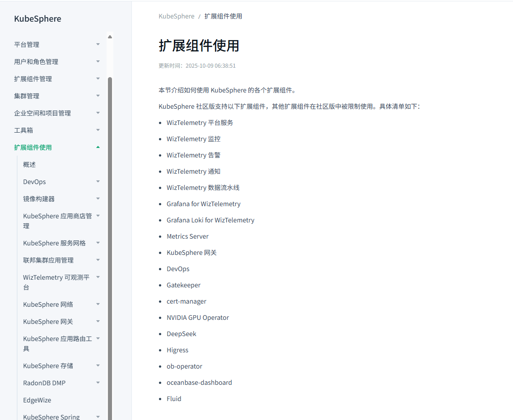Image resolution: width=513 pixels, height=420 pixels.
Task: Expand the 镜像构建器 submenu arrow
Action: (x=98, y=198)
